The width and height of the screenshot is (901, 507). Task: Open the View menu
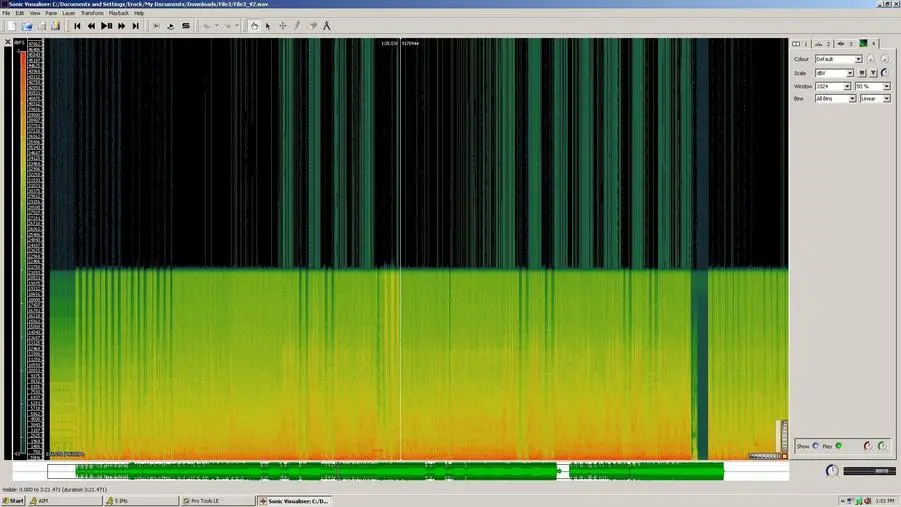pos(35,13)
